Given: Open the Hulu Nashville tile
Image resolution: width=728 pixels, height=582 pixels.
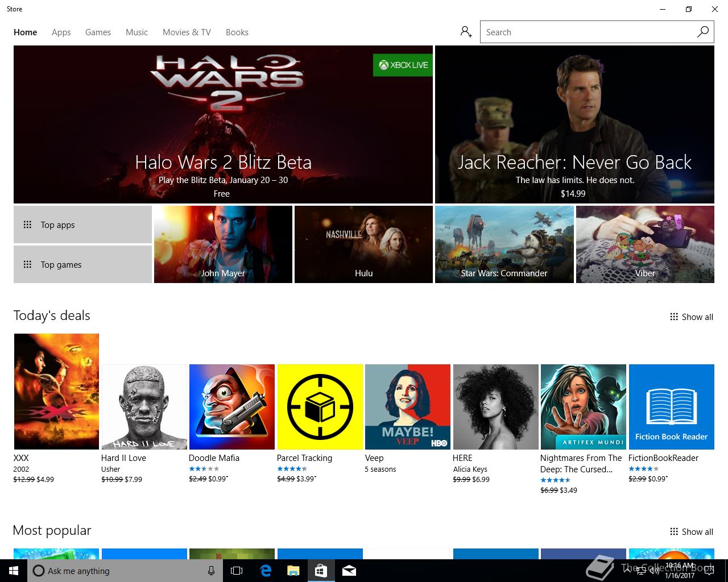Looking at the screenshot, I should click(363, 244).
